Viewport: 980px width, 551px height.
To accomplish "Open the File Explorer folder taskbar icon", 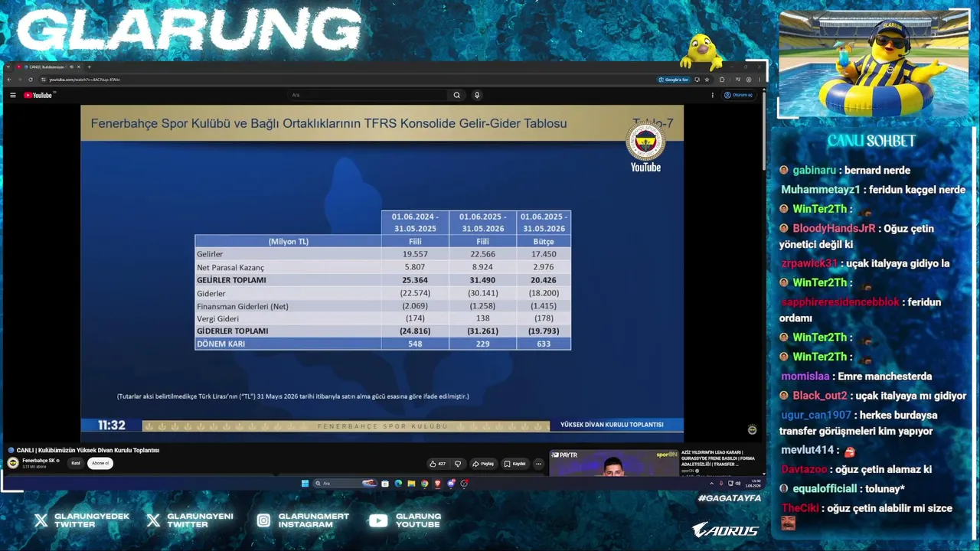I will click(411, 484).
